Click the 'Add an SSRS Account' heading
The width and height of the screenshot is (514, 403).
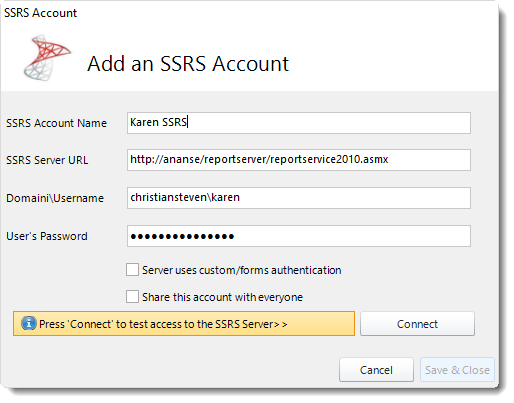(x=188, y=63)
